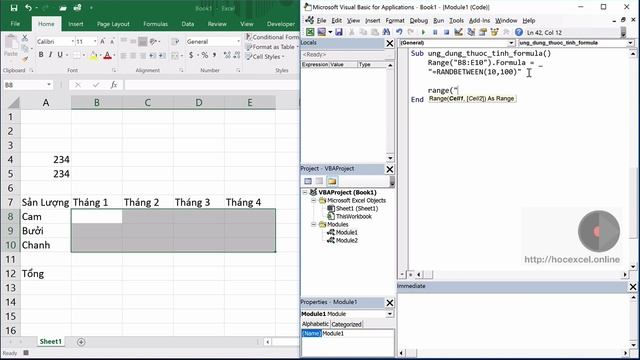The width and height of the screenshot is (640, 360).
Task: Open the (General) object dropdown
Action: pyautogui.click(x=511, y=43)
